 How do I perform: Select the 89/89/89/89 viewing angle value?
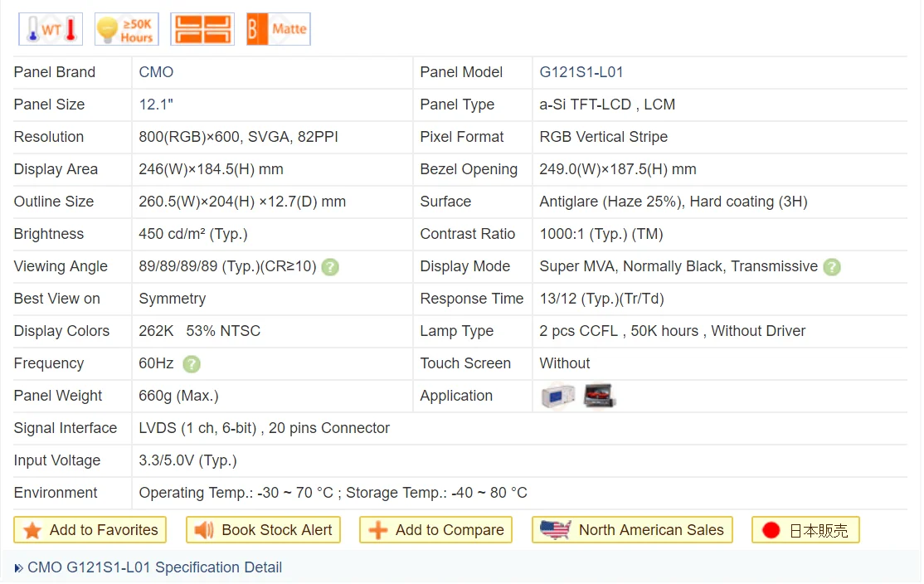coord(227,266)
